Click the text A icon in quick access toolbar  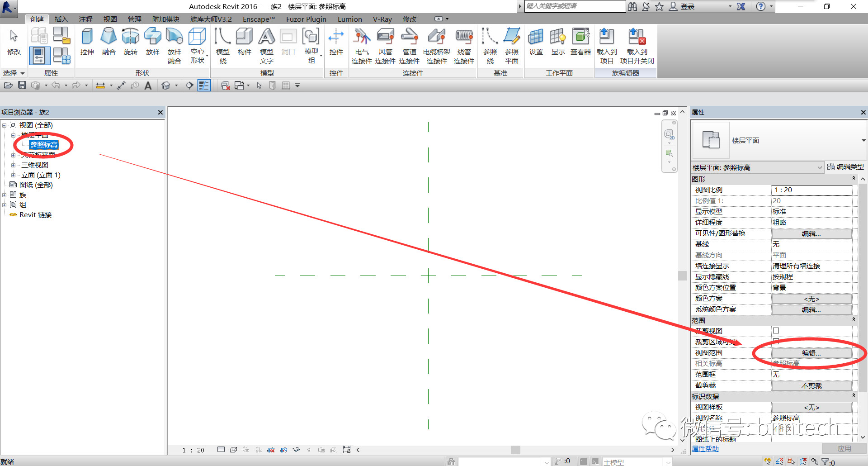(x=148, y=85)
